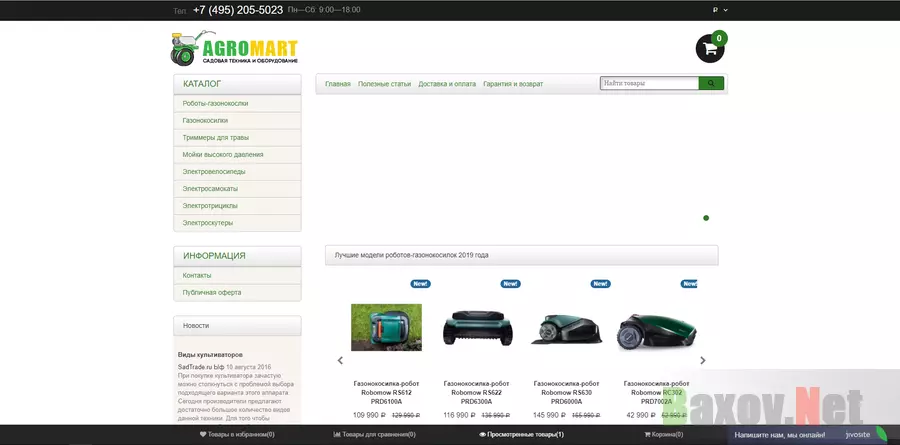
Task: Click New! badge on Robomow RS622
Action: coord(510,284)
